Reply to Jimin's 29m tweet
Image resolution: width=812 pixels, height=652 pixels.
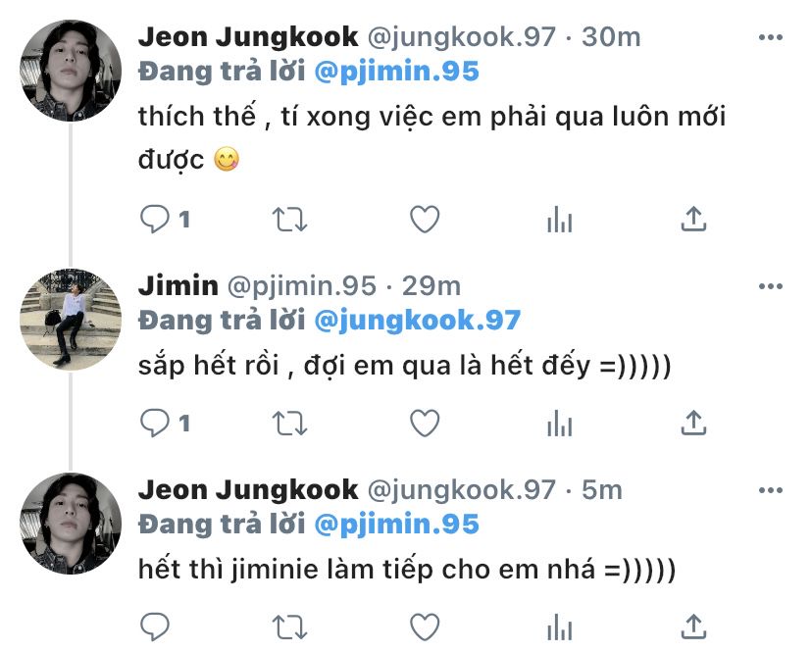(x=155, y=423)
